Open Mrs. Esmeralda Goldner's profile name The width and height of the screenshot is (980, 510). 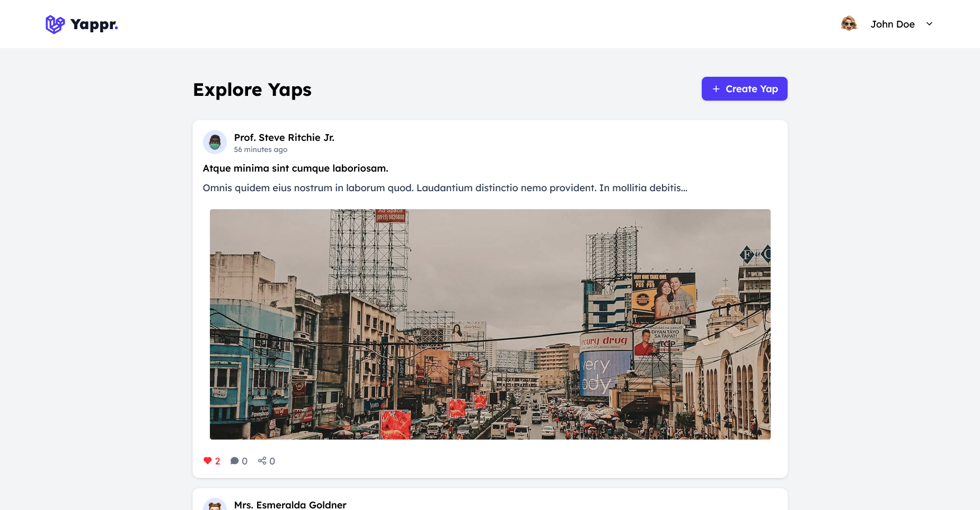[290, 505]
